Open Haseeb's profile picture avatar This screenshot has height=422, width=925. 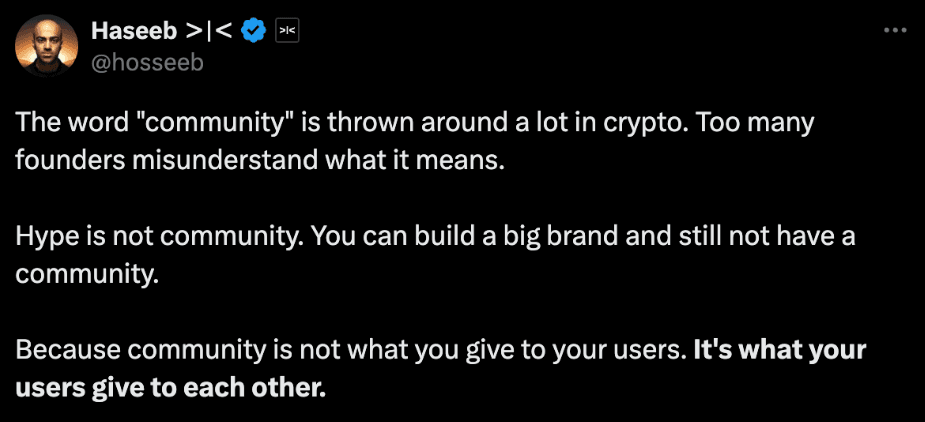click(46, 46)
